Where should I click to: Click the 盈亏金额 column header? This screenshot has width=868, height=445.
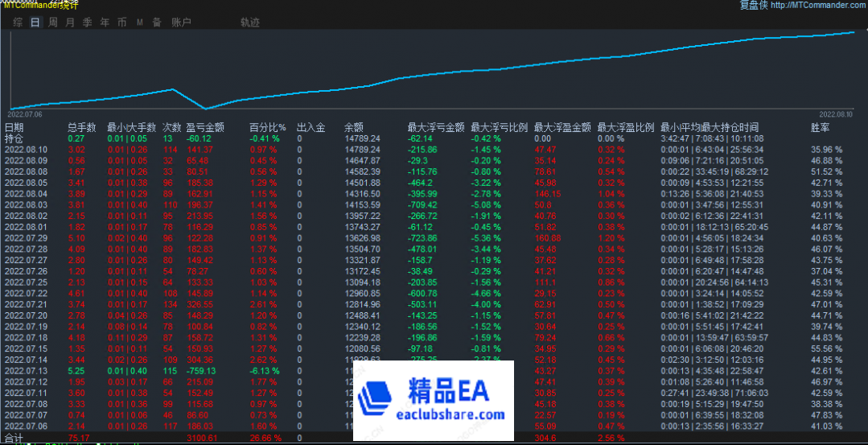pyautogui.click(x=205, y=127)
